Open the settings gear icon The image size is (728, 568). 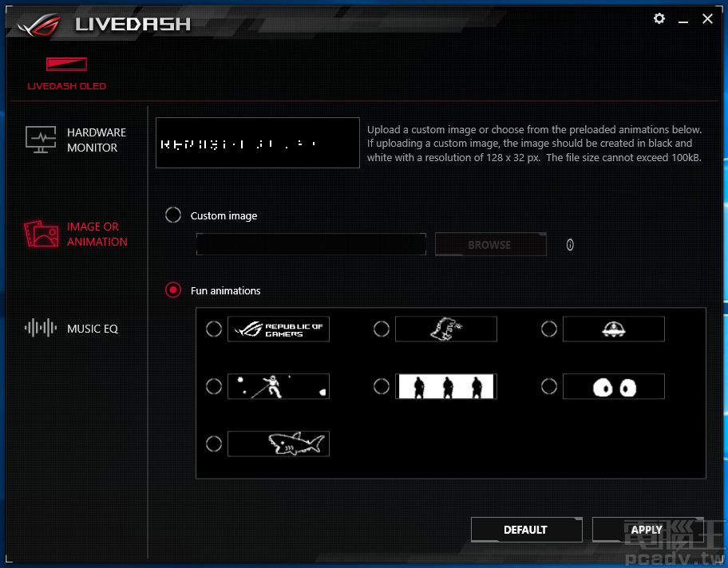point(659,18)
